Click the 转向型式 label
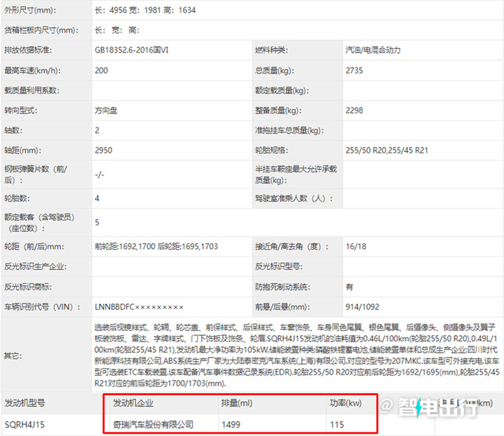 point(21,110)
